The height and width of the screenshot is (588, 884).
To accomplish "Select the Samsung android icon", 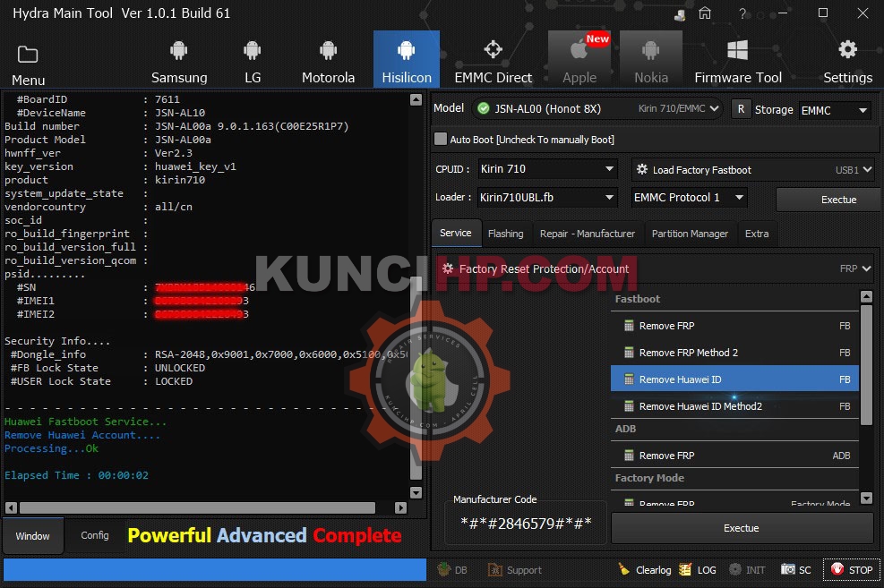I will pos(179,51).
